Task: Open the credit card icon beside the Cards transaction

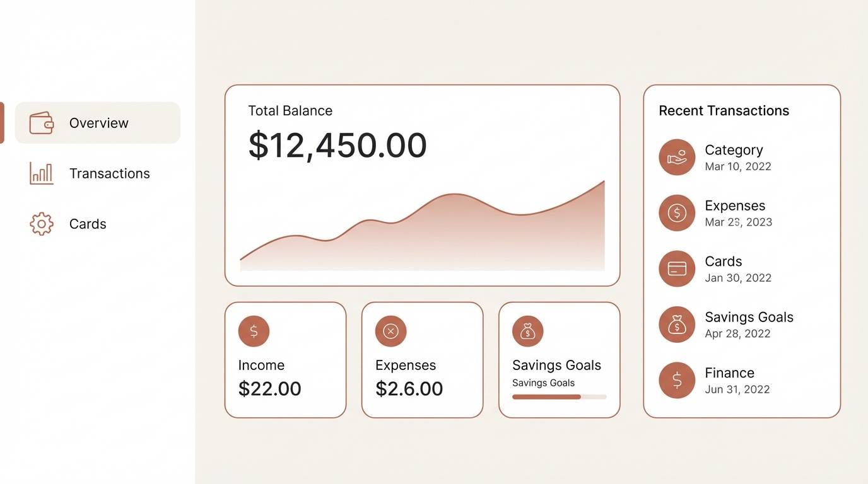Action: coord(676,268)
